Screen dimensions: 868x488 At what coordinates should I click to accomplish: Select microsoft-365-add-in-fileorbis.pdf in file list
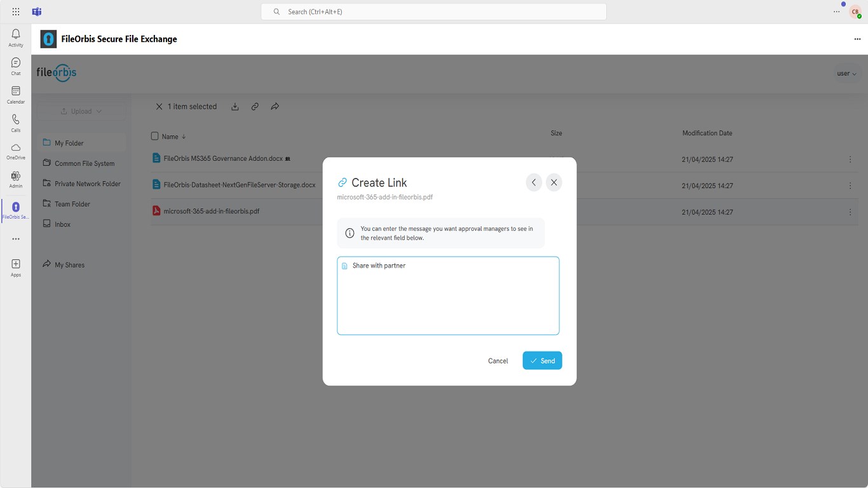click(x=212, y=211)
